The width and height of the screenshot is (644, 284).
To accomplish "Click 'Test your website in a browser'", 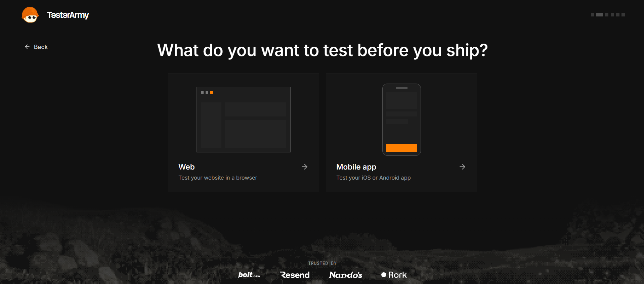I will click(218, 178).
